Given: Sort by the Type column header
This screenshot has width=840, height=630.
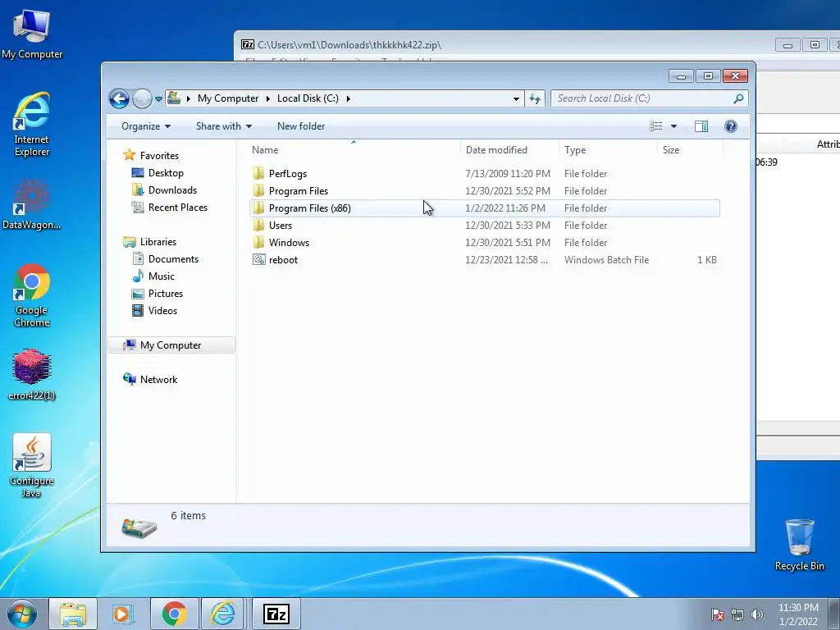Looking at the screenshot, I should (x=608, y=150).
